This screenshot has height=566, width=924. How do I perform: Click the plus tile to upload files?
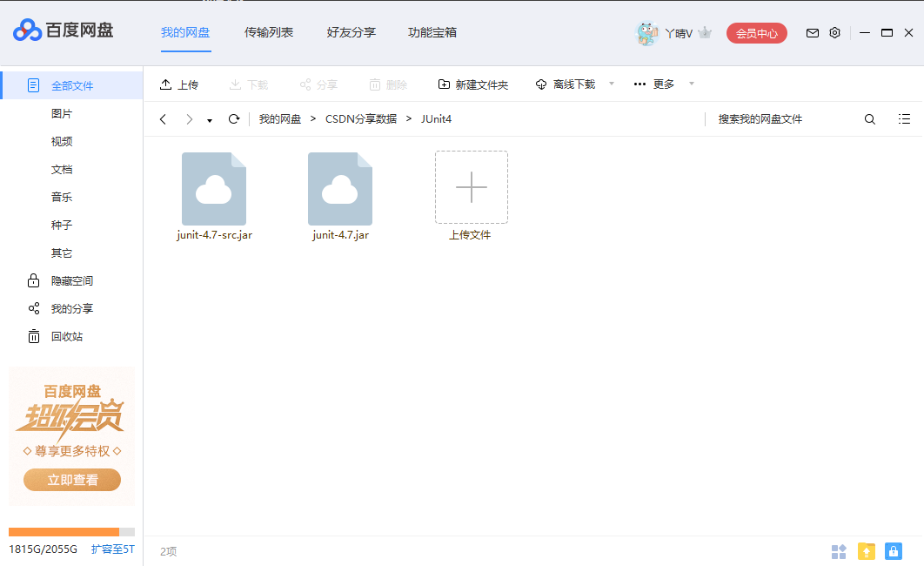pyautogui.click(x=472, y=187)
